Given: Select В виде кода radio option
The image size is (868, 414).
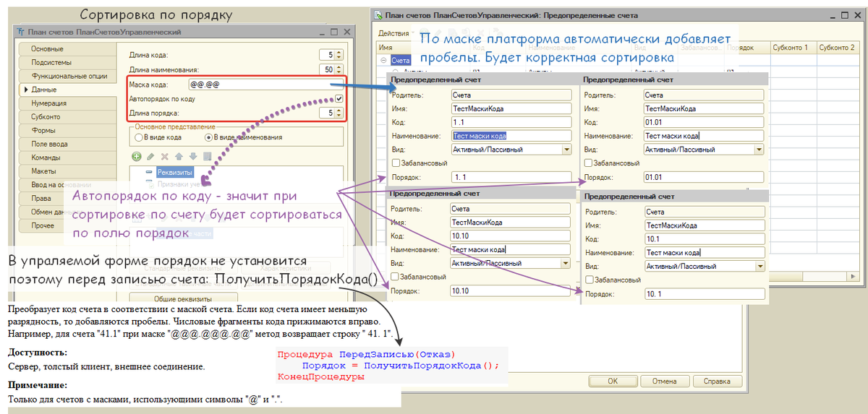Looking at the screenshot, I should [x=138, y=137].
